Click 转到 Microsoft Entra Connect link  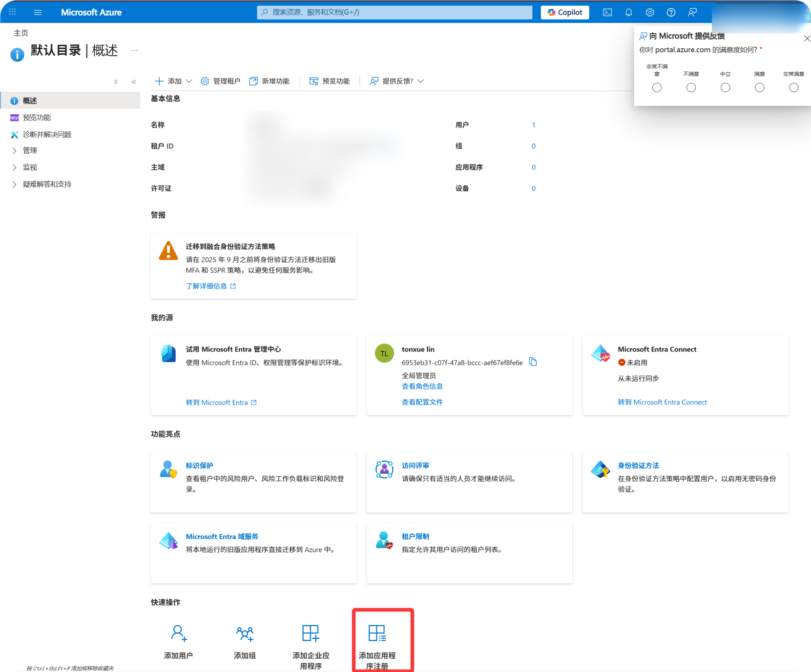pyautogui.click(x=662, y=402)
